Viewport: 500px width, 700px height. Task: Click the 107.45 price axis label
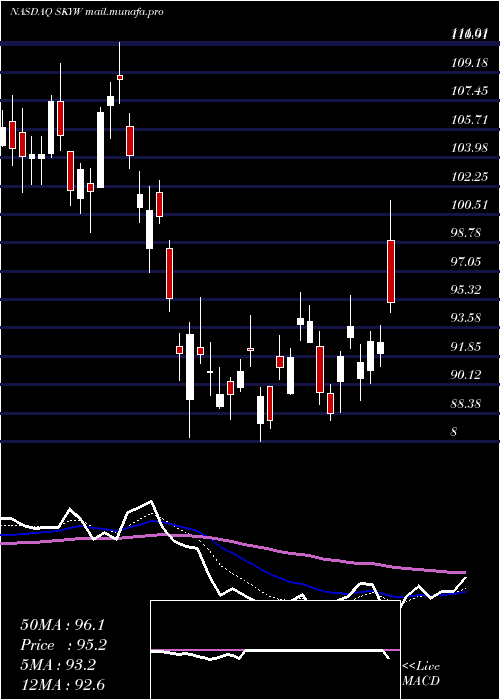tap(469, 91)
